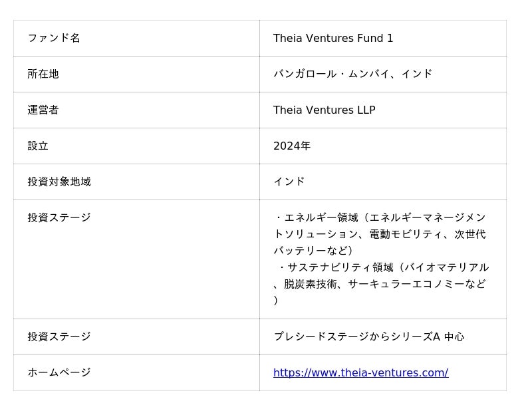
Task: Select the プレシードステージからシリーズA 中心 cell
Action: pos(368,337)
